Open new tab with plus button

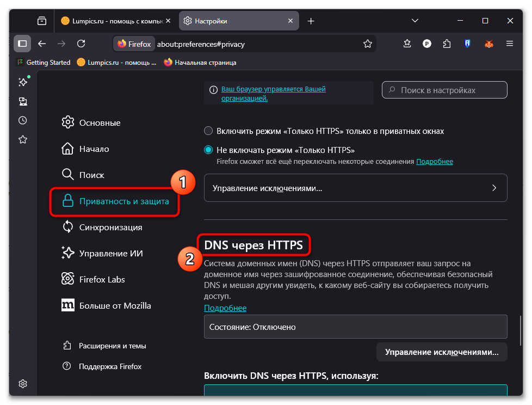pos(311,21)
